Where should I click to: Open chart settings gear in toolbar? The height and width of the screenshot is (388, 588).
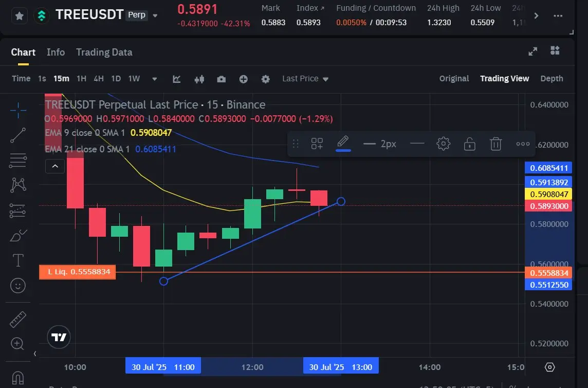coord(266,79)
